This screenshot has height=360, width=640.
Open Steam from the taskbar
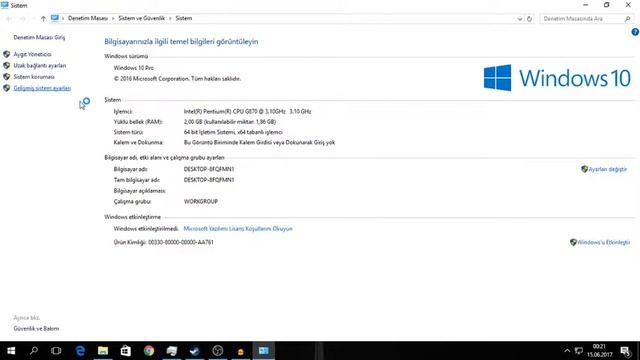tap(195, 351)
